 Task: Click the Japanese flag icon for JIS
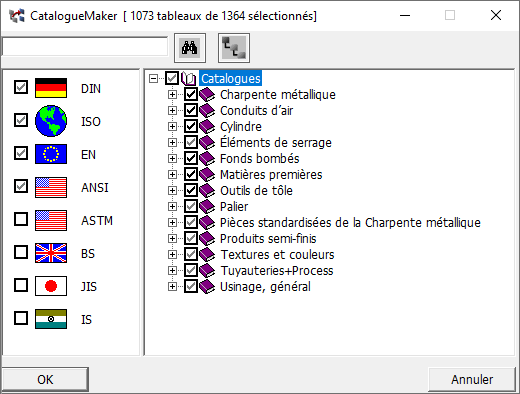(51, 286)
